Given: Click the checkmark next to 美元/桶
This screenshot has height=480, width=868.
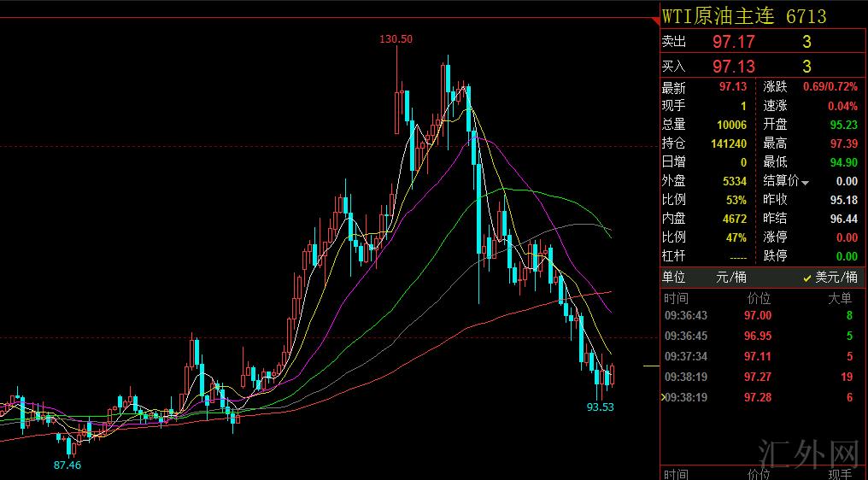Looking at the screenshot, I should click(x=806, y=278).
